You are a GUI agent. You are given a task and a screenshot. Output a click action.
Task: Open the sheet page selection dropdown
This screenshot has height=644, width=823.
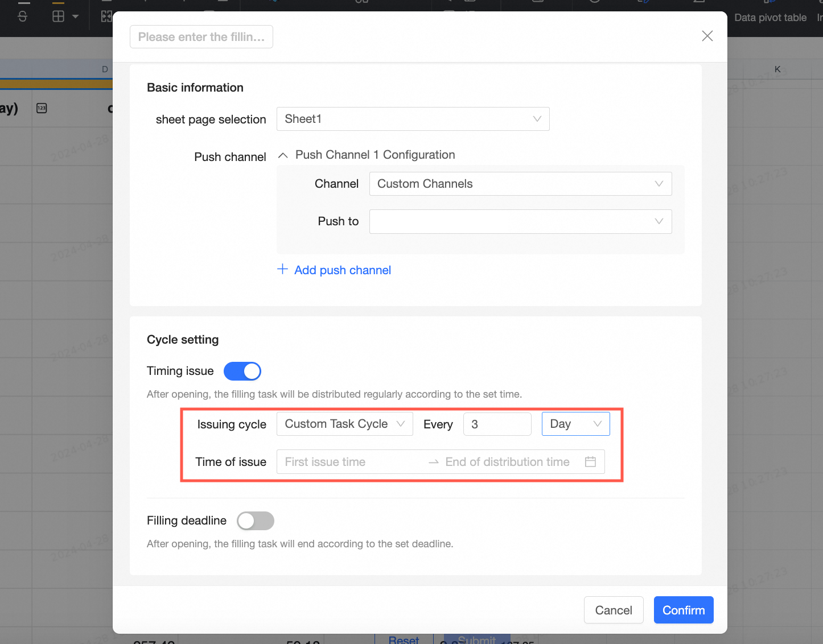(413, 119)
